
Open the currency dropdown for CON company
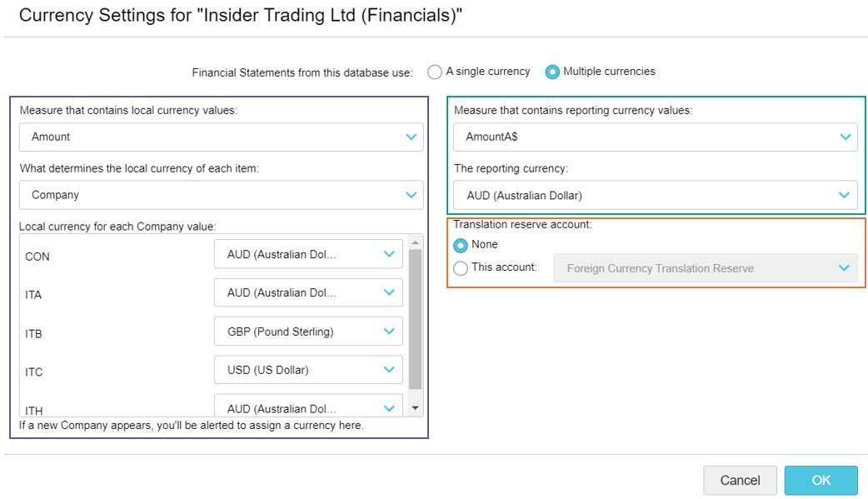[x=308, y=254]
